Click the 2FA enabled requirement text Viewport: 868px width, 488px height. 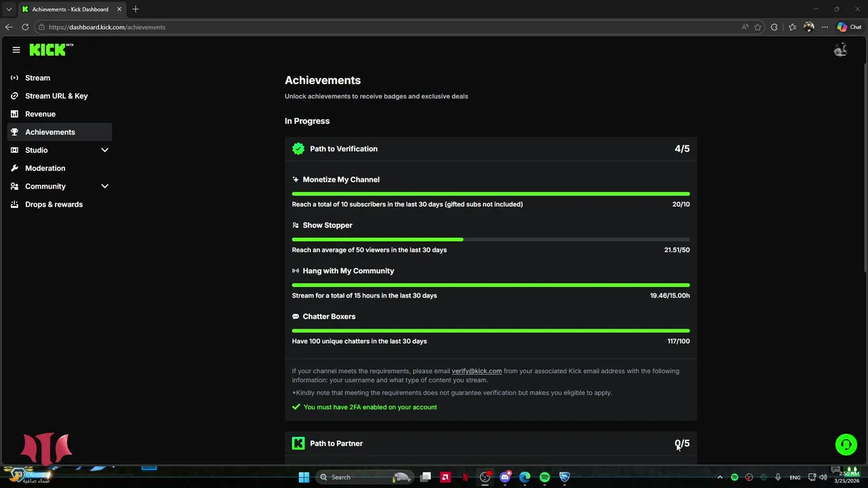(x=370, y=407)
